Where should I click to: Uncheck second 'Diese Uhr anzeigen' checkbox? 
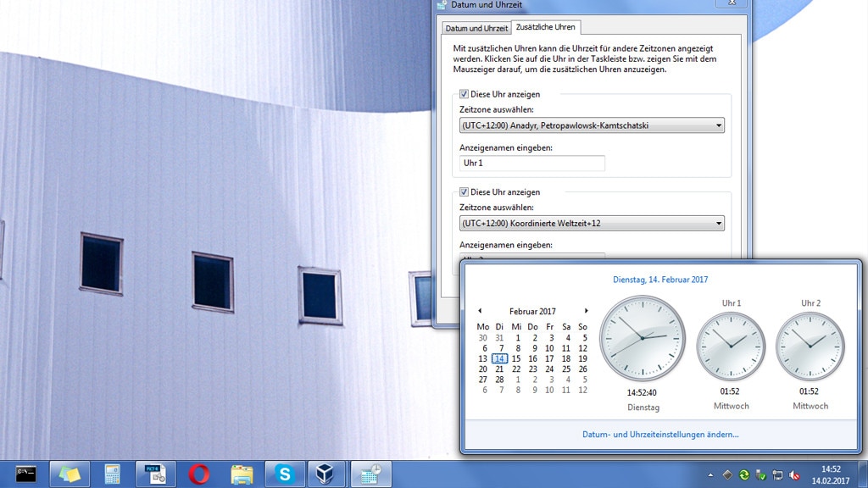click(464, 192)
